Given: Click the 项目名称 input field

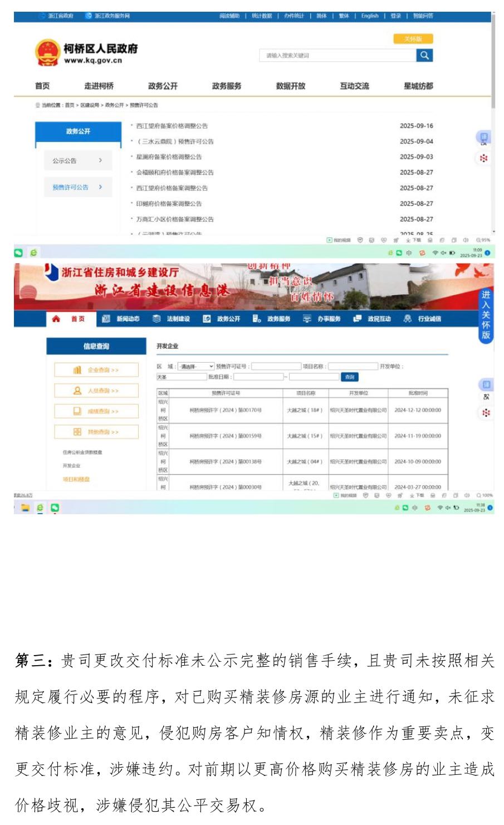Looking at the screenshot, I should point(353,367).
